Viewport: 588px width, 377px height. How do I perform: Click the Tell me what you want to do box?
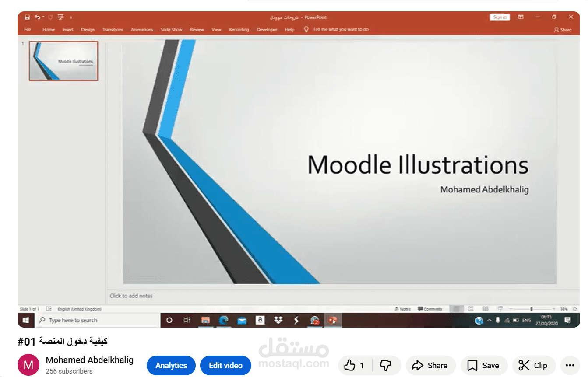pos(336,30)
